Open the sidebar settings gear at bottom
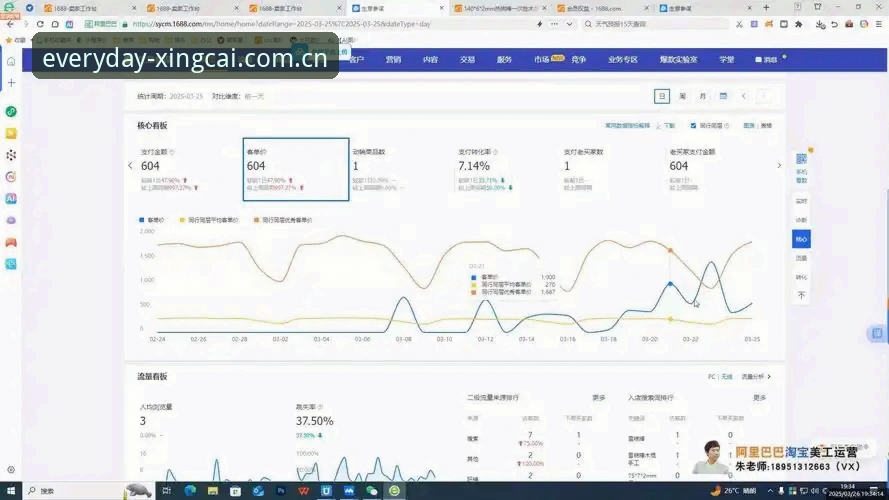The height and width of the screenshot is (500, 889). [x=11, y=470]
